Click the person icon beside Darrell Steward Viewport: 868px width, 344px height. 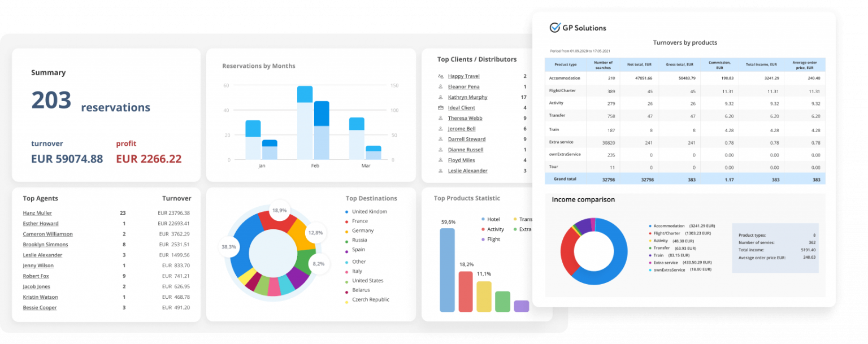441,139
